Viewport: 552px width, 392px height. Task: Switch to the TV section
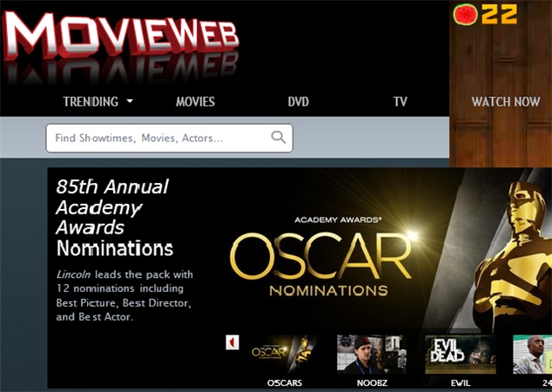pos(401,102)
